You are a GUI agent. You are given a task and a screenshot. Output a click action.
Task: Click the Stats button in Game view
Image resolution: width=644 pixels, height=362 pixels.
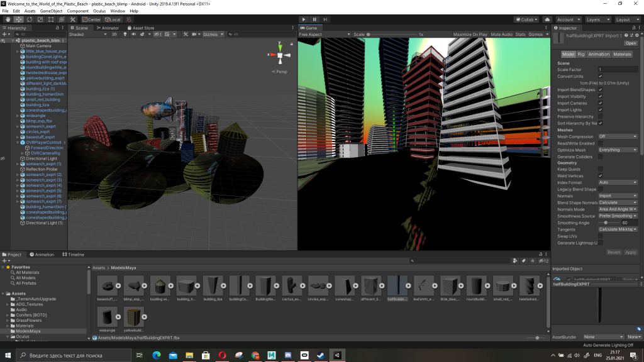520,35
